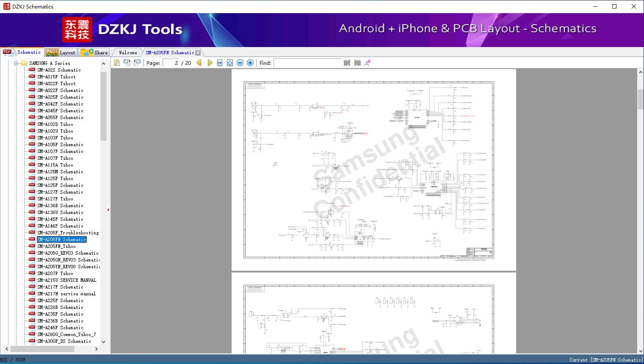Open SM-A205FN_Tshoo entry
The height and width of the screenshot is (364, 644).
(x=56, y=246)
